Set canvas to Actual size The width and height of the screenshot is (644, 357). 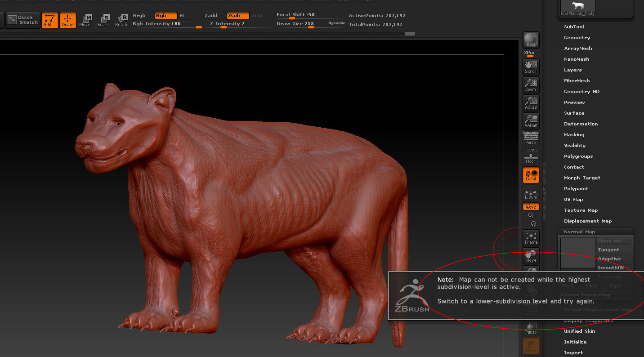tap(531, 103)
